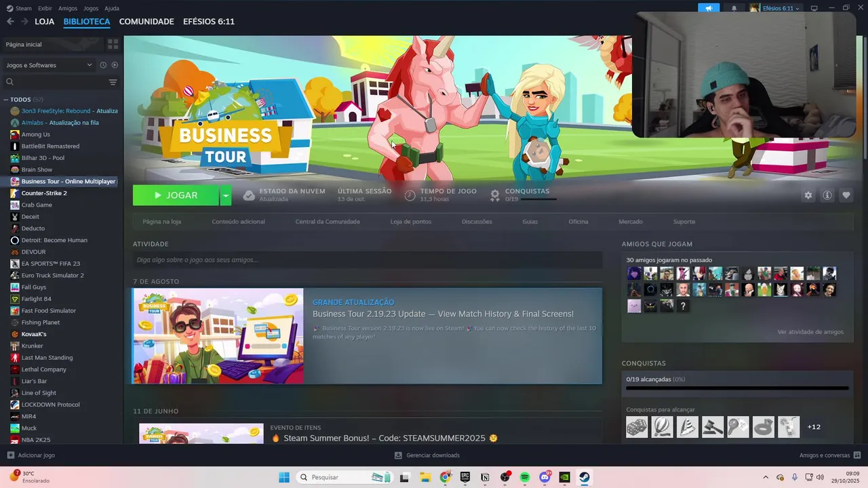Open Spotify from the taskbar
Screen dimensions: 868x488
pos(525,477)
